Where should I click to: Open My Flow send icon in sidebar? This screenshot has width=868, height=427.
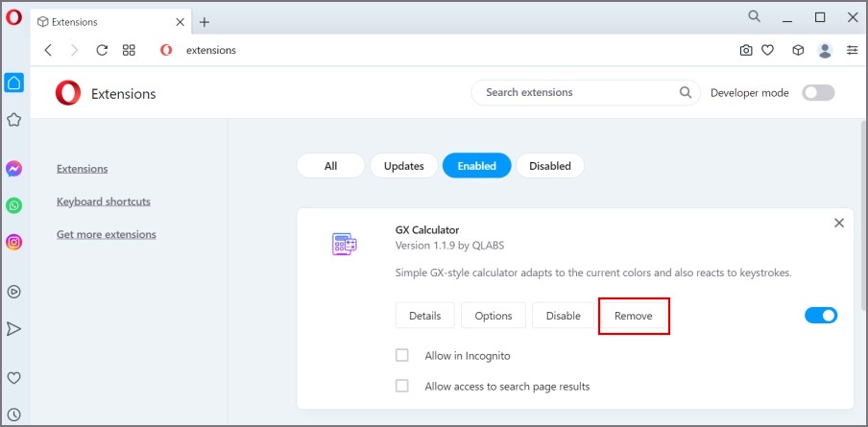(x=13, y=329)
